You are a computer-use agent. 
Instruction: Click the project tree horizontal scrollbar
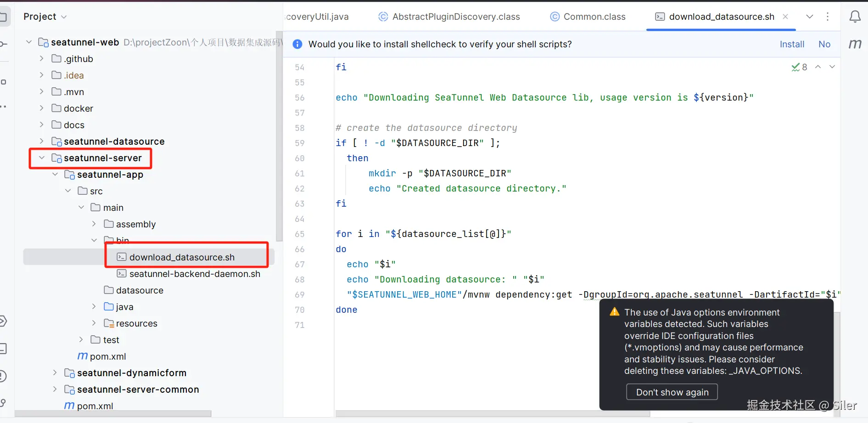point(113,414)
